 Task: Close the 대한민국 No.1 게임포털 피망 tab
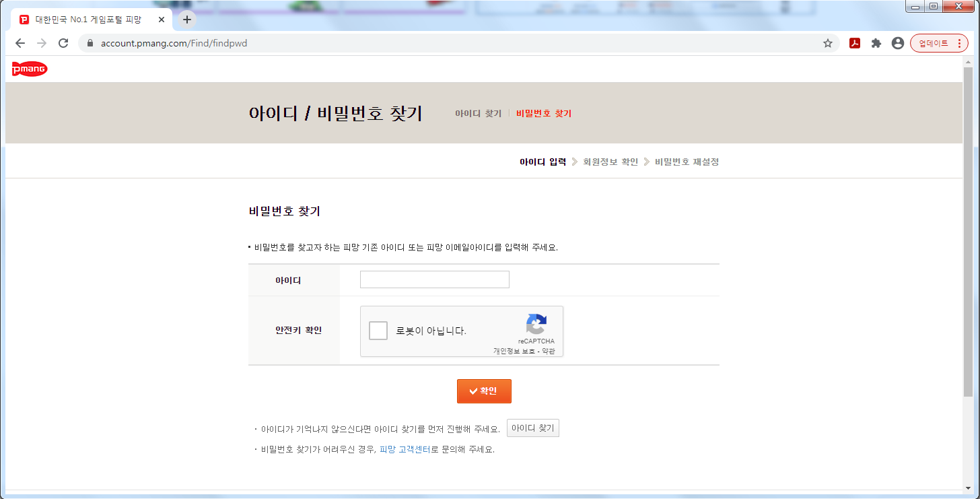click(x=162, y=20)
